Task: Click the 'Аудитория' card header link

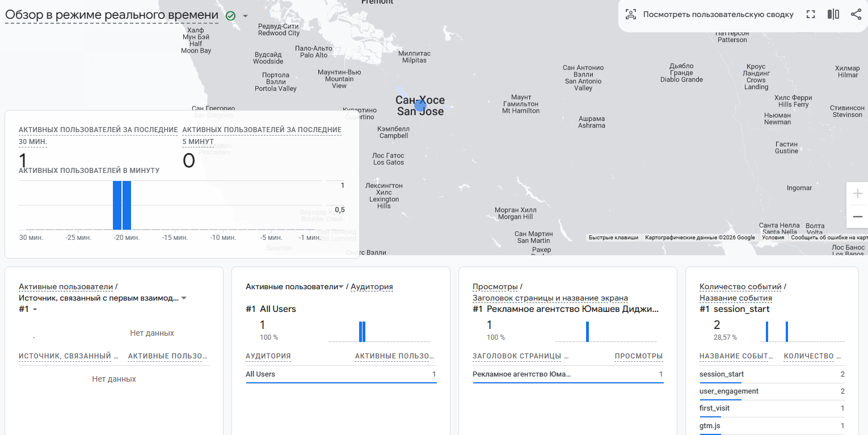Action: [x=372, y=286]
